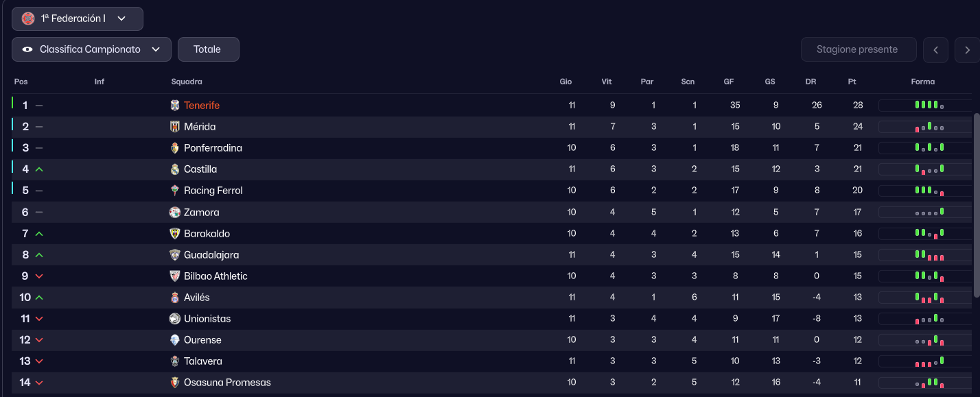Sort table by Pt column header
Viewport: 980px width, 397px height.
point(852,82)
